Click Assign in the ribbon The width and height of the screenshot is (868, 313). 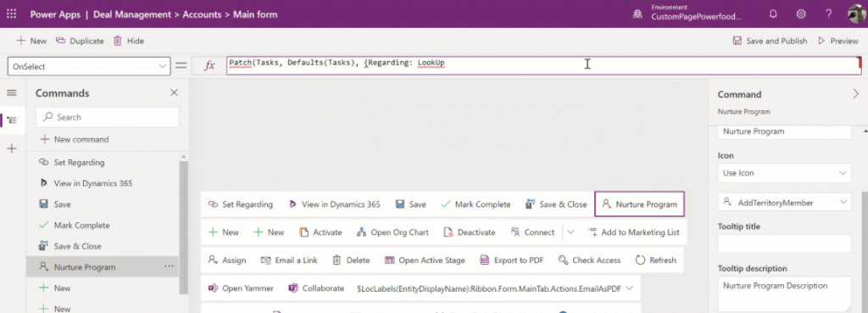(x=227, y=260)
